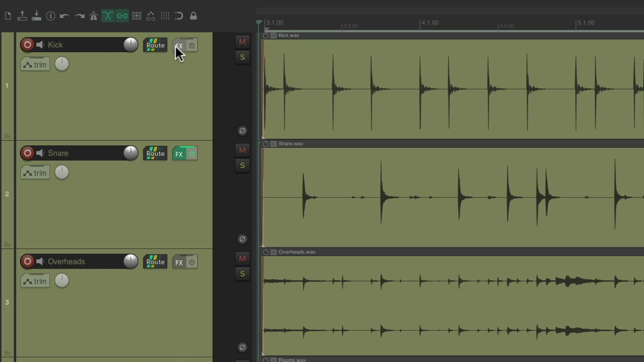Invert phase on the Overheads track
The width and height of the screenshot is (644, 362).
pyautogui.click(x=242, y=347)
